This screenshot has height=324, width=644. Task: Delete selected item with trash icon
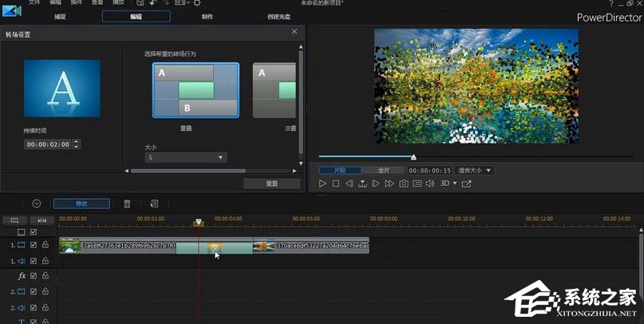[127, 204]
